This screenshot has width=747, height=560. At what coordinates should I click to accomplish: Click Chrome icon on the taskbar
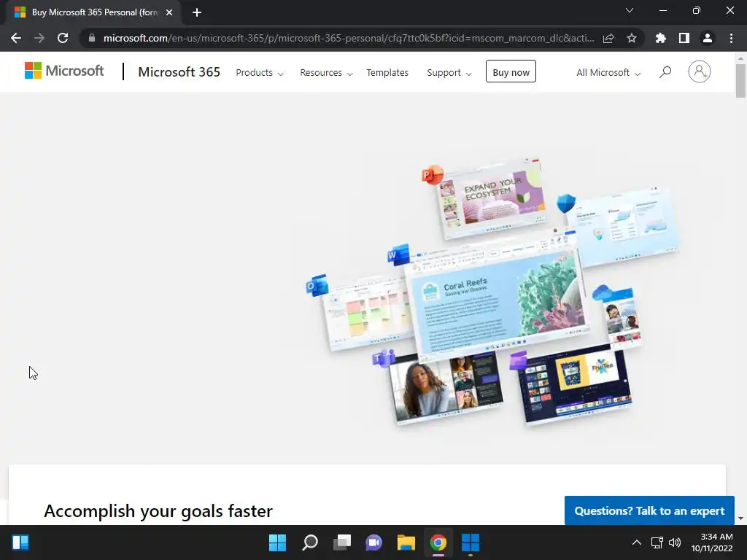tap(438, 542)
